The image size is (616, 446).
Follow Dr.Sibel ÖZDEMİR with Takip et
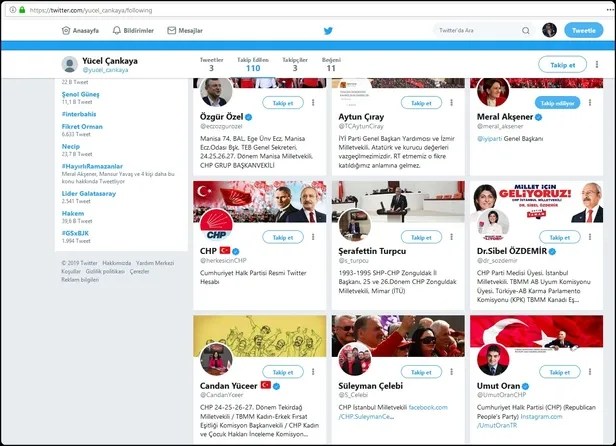tap(559, 237)
